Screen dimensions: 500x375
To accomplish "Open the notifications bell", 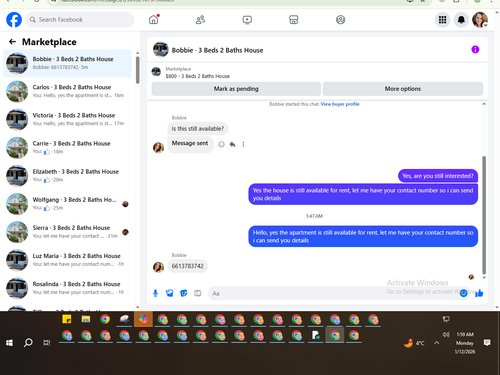I will [x=461, y=20].
